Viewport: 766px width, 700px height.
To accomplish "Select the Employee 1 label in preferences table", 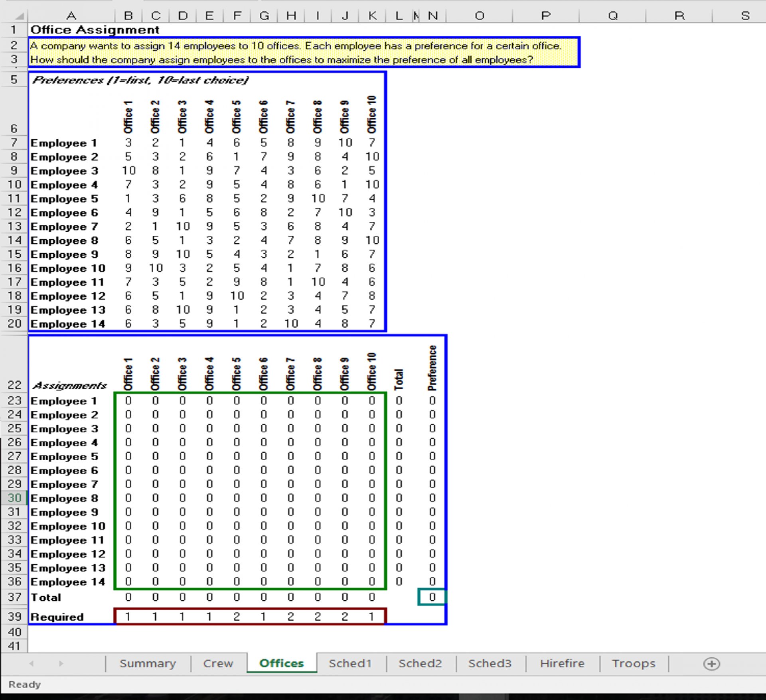I will tap(64, 143).
